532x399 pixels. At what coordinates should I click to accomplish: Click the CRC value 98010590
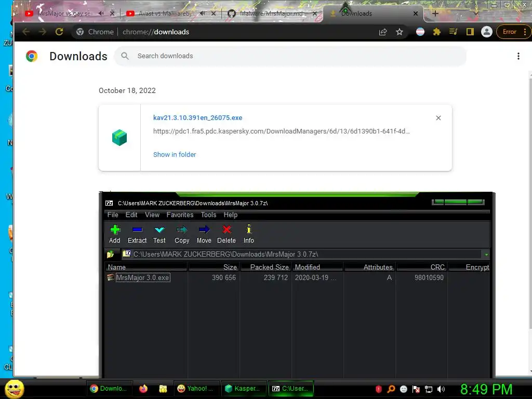429,277
